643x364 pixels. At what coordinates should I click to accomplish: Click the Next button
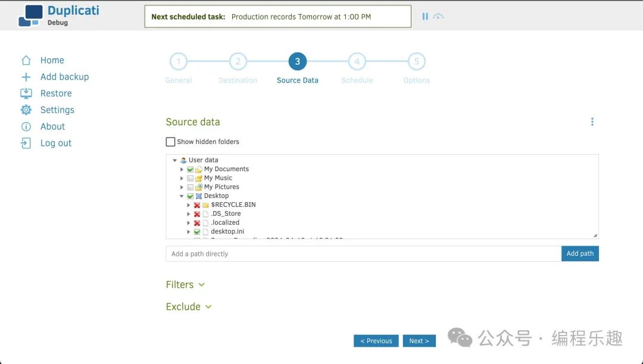[x=419, y=341]
